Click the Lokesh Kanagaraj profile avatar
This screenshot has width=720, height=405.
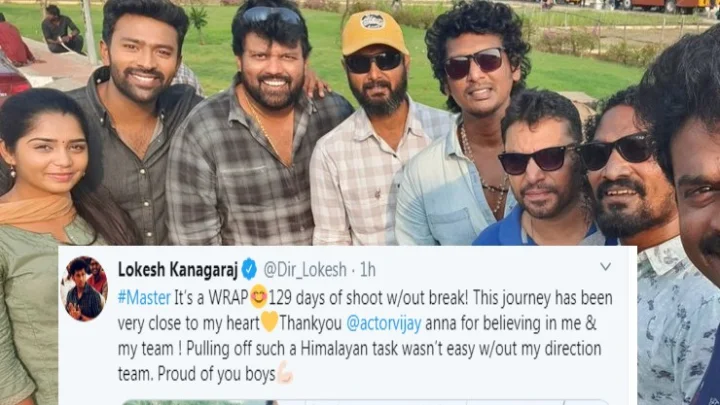pyautogui.click(x=84, y=288)
